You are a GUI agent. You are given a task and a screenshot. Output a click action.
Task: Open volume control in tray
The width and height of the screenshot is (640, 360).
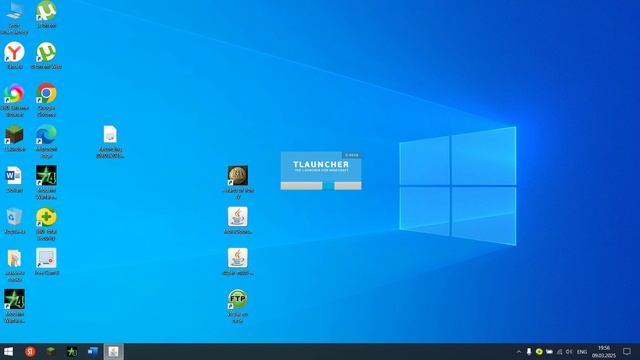click(x=569, y=351)
